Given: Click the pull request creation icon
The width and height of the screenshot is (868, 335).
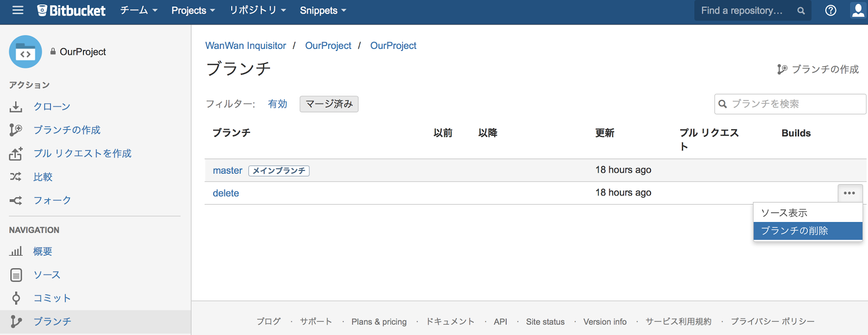Looking at the screenshot, I should [16, 154].
